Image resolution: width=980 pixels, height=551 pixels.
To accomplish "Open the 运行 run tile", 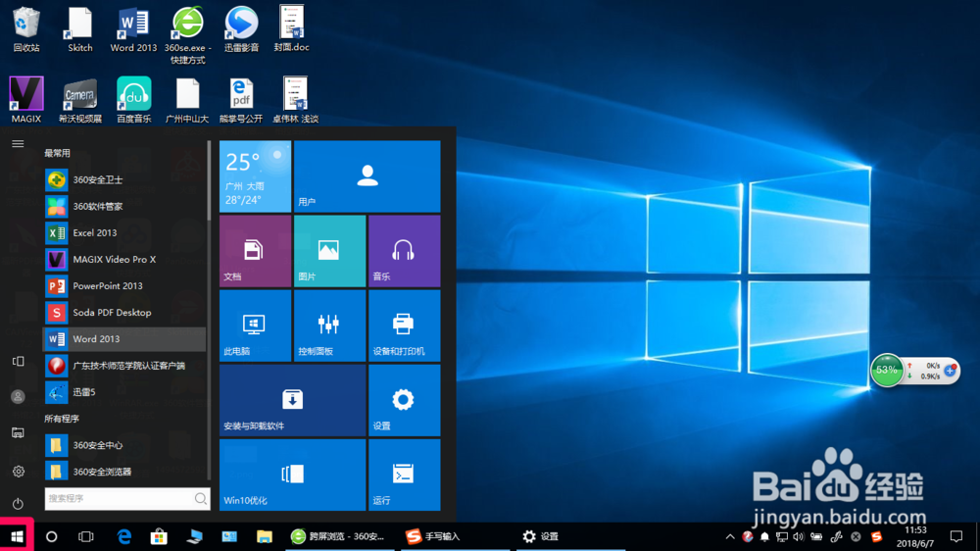I will [x=405, y=475].
